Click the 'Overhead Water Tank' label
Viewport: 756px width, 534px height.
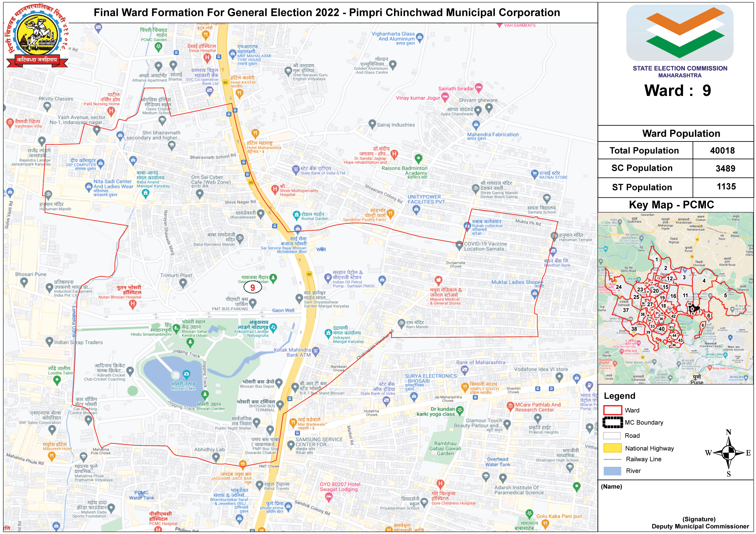[498, 463]
